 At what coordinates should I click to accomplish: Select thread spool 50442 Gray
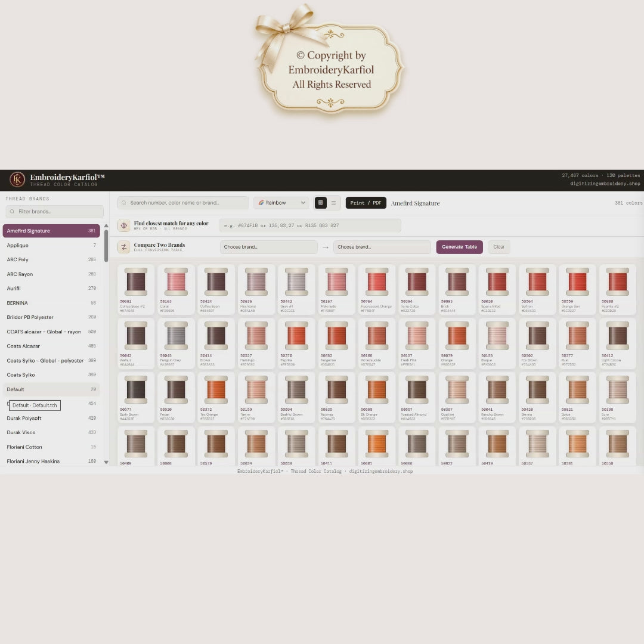pyautogui.click(x=296, y=290)
